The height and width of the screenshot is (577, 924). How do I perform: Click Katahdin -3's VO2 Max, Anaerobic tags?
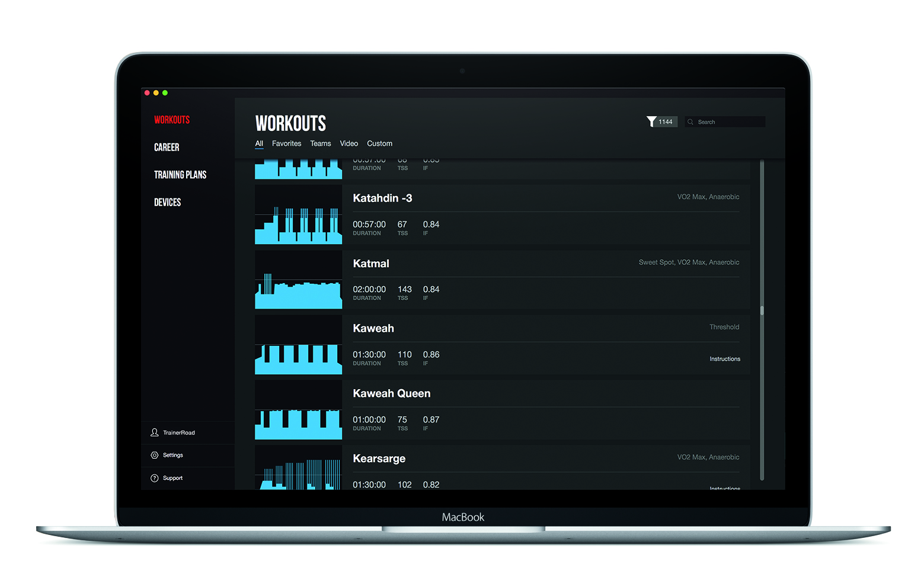click(708, 197)
